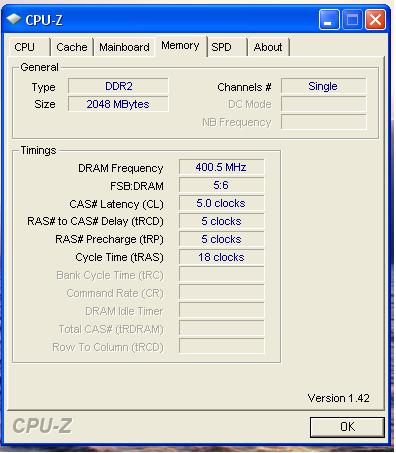Viewport: 396px width, 453px height.
Task: Select the 5:6 FSB:DRAM ratio value
Action: 222,185
